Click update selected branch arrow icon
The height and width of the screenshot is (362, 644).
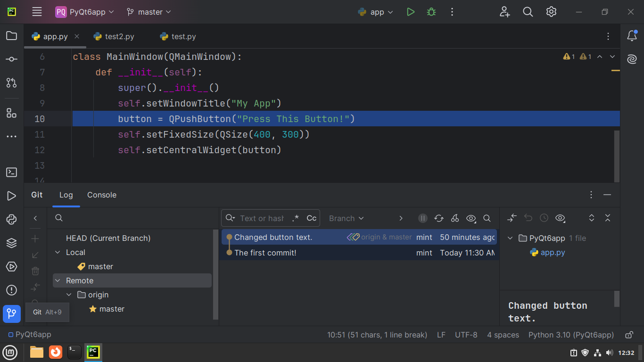point(35,255)
